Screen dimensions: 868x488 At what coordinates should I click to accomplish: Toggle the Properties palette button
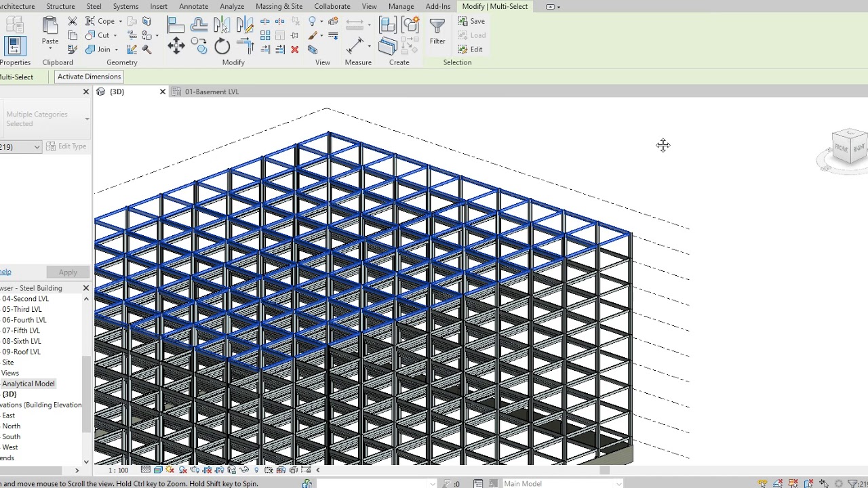(x=15, y=46)
